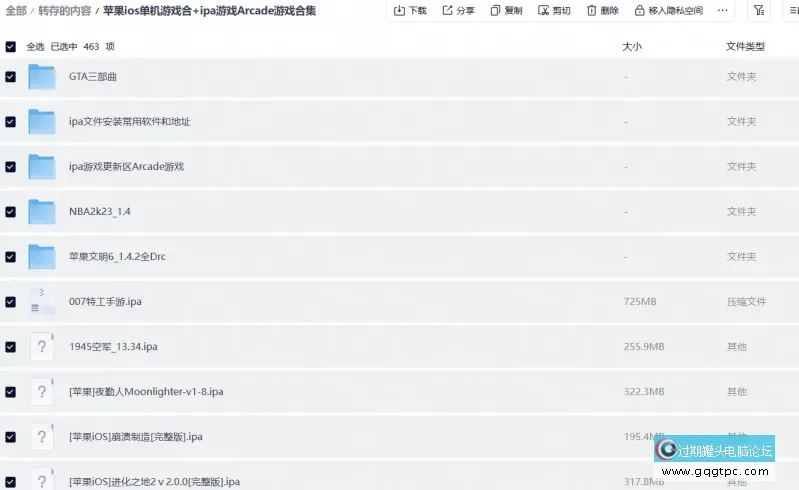The image size is (799, 490).
Task: Click the Delete (删除) toolbar button
Action: (602, 10)
